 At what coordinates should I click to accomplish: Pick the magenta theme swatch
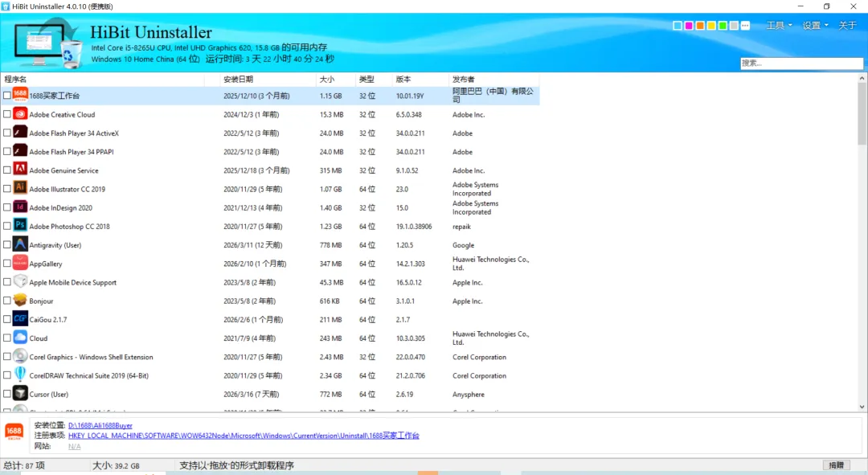point(689,26)
